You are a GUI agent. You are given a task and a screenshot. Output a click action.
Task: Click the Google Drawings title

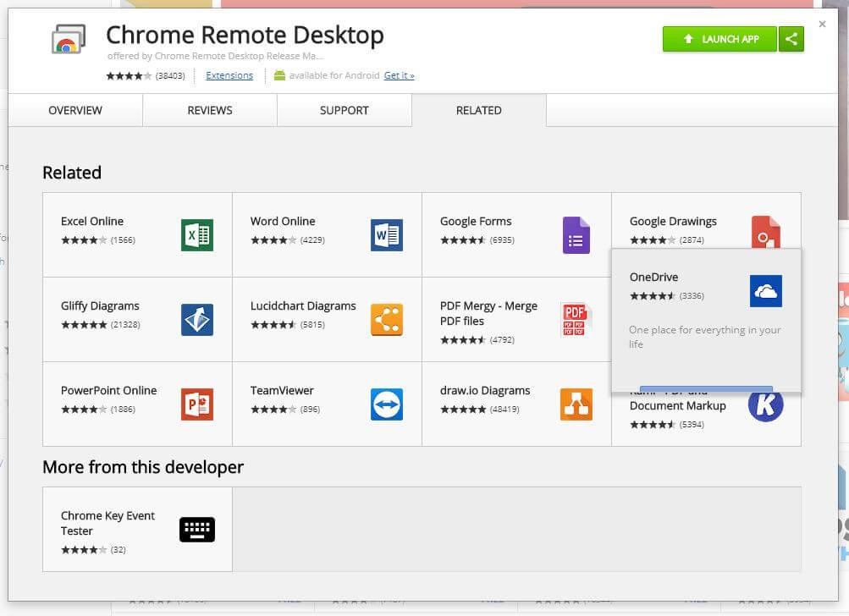click(673, 221)
